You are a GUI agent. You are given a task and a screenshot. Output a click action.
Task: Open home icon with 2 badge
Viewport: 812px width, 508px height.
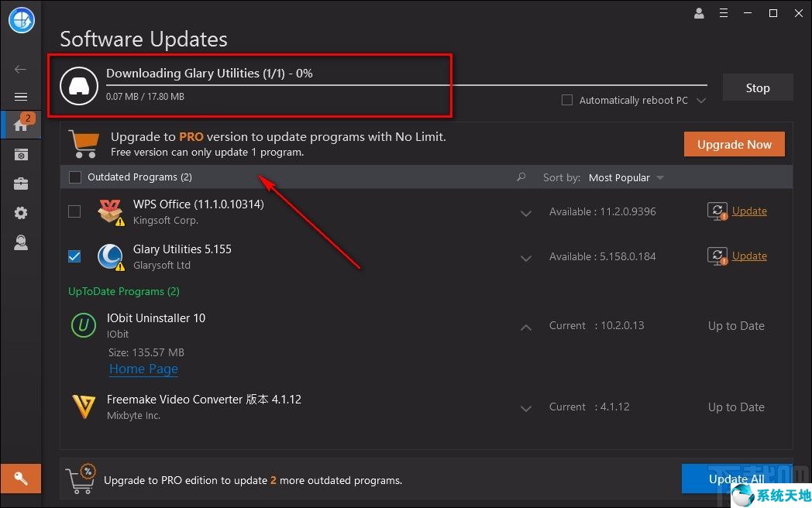point(21,124)
